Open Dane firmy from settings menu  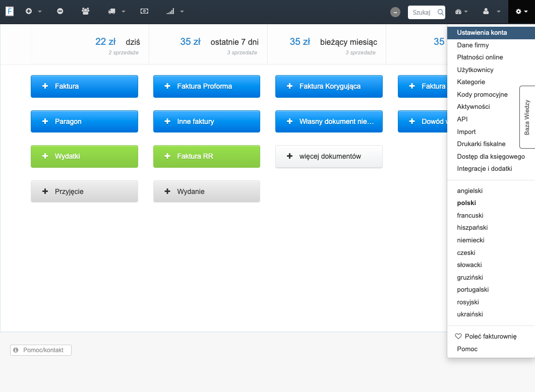[491, 45]
